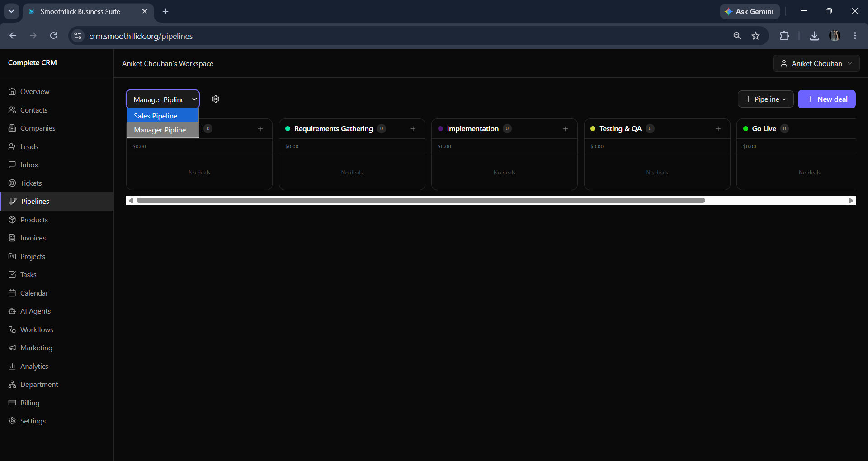868x461 pixels.
Task: Add deal to Implementation stage
Action: (x=565, y=129)
